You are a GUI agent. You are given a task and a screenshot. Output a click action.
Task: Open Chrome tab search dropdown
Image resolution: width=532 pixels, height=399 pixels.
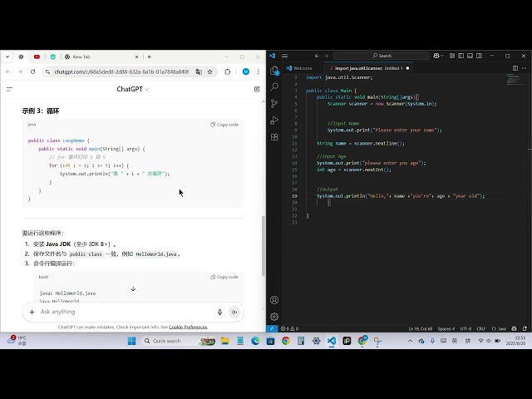click(x=7, y=57)
